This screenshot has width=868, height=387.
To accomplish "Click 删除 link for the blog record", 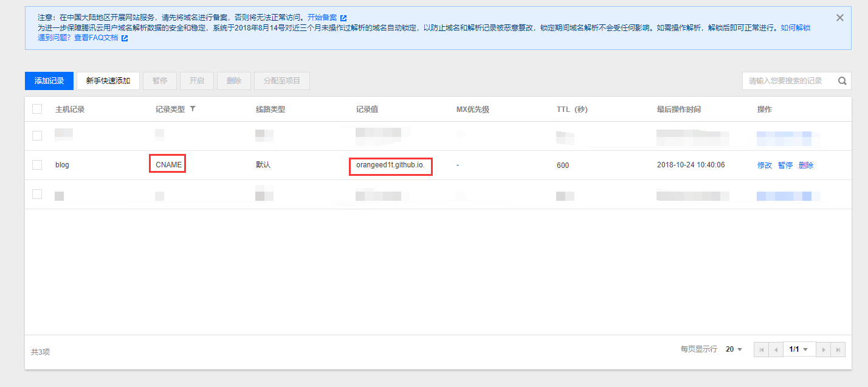I will 806,166.
